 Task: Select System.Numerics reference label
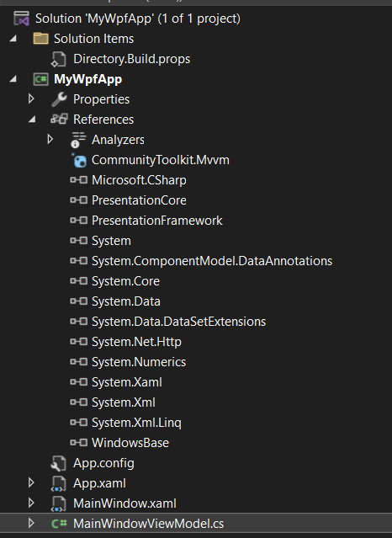click(139, 362)
